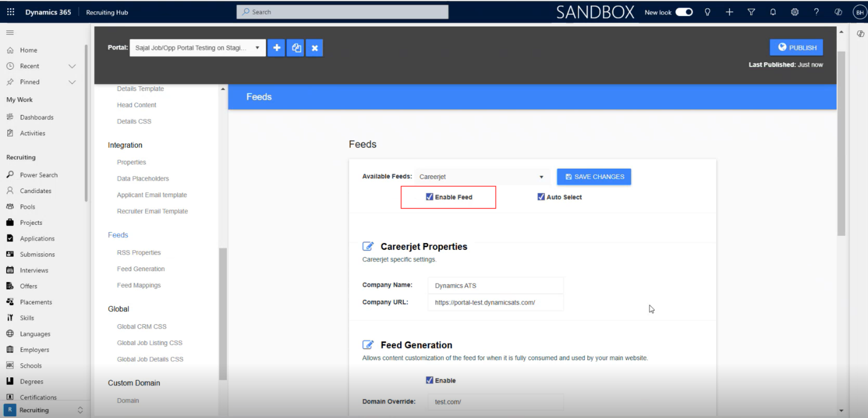
Task: Open the Portal selection dropdown
Action: (x=198, y=47)
